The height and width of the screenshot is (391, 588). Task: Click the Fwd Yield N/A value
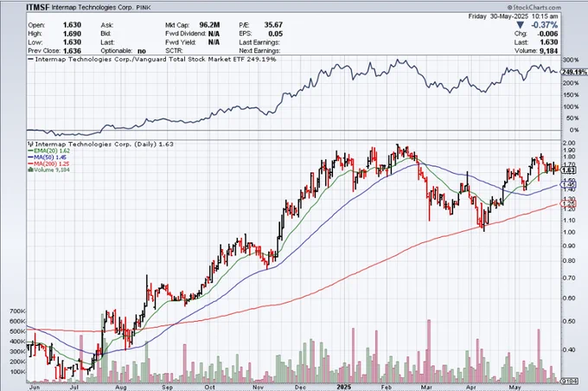[x=214, y=42]
